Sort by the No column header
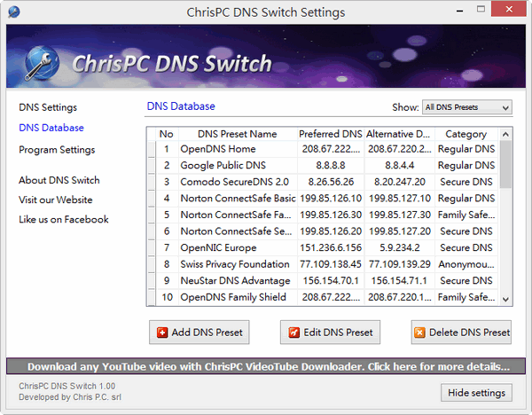The width and height of the screenshot is (532, 415). [167, 134]
